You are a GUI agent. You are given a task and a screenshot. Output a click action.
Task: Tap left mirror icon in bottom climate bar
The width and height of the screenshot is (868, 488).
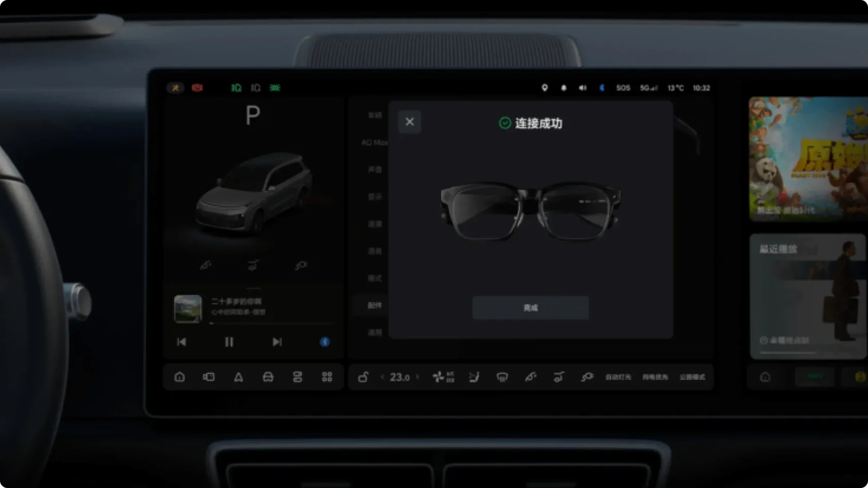pos(531,377)
